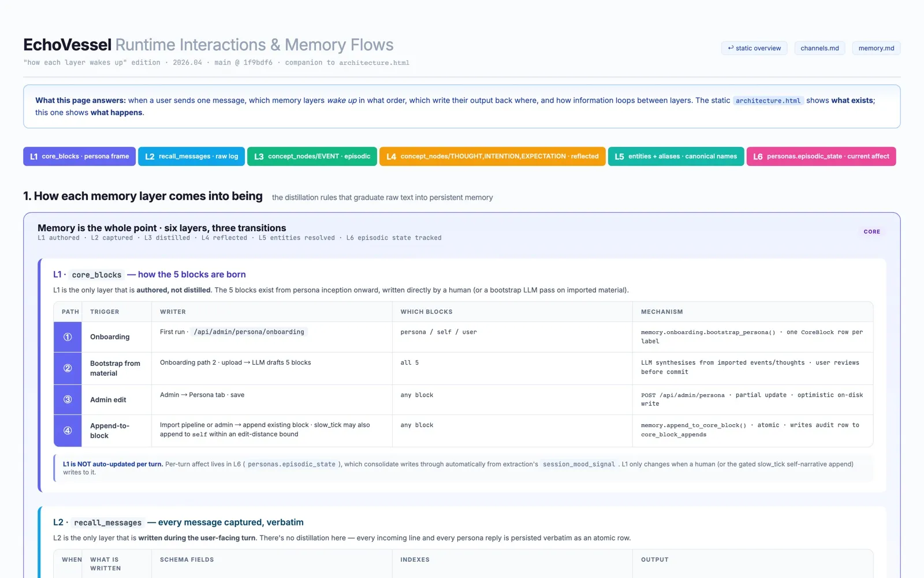Screen dimensions: 924x578
Task: Click the 'Onboarding' trigger cell
Action: point(117,337)
